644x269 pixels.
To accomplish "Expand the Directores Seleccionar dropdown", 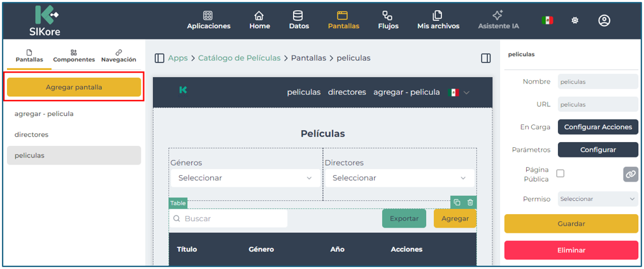I will click(x=399, y=178).
